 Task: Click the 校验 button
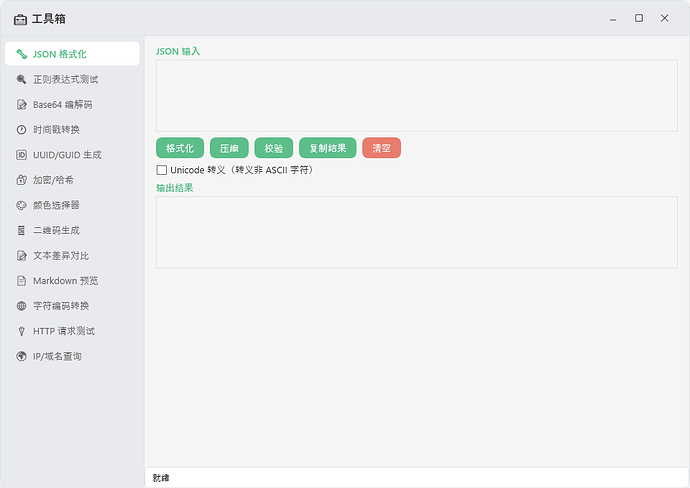(x=274, y=148)
